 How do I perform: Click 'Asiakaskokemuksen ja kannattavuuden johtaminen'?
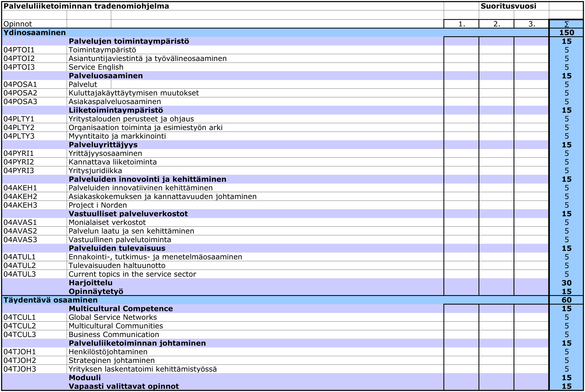[163, 197]
